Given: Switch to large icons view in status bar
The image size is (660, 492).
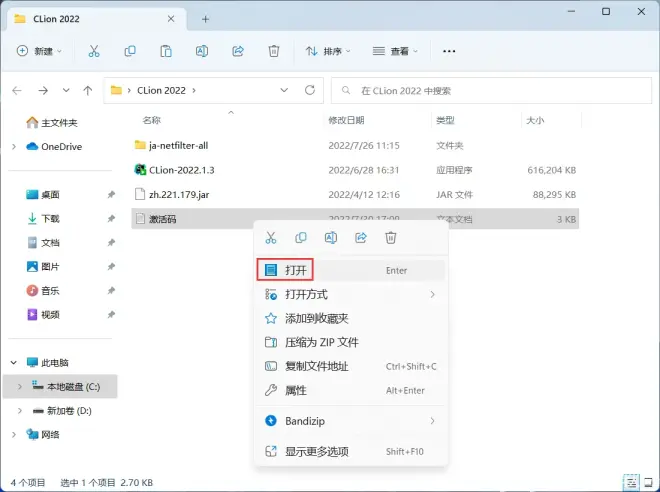Looking at the screenshot, I should pyautogui.click(x=648, y=482).
